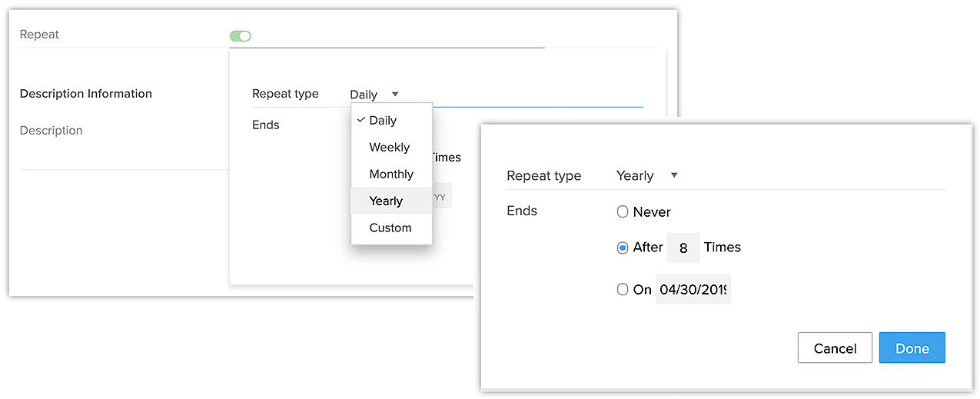Open the Daily repeat type dropdown

pyautogui.click(x=374, y=95)
